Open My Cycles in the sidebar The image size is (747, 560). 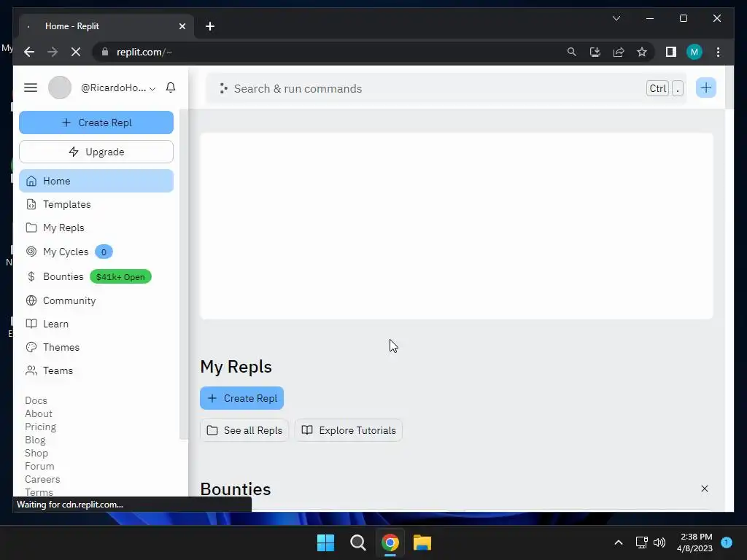(96, 252)
